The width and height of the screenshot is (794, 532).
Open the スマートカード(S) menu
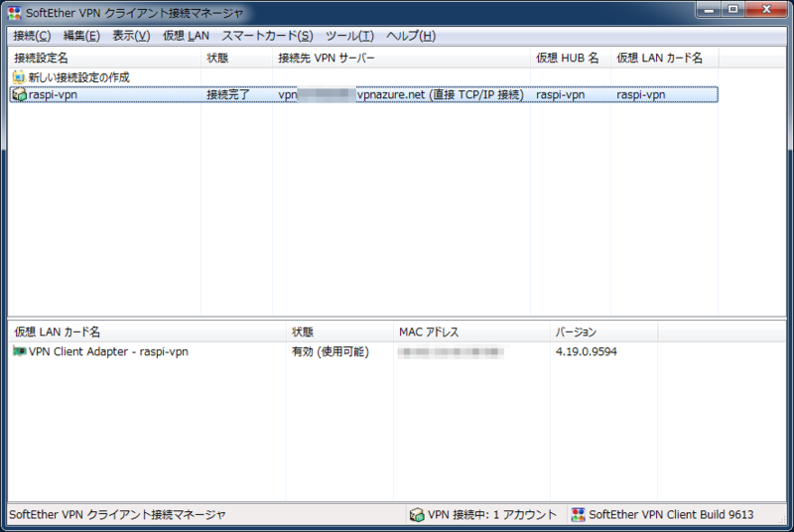[267, 36]
